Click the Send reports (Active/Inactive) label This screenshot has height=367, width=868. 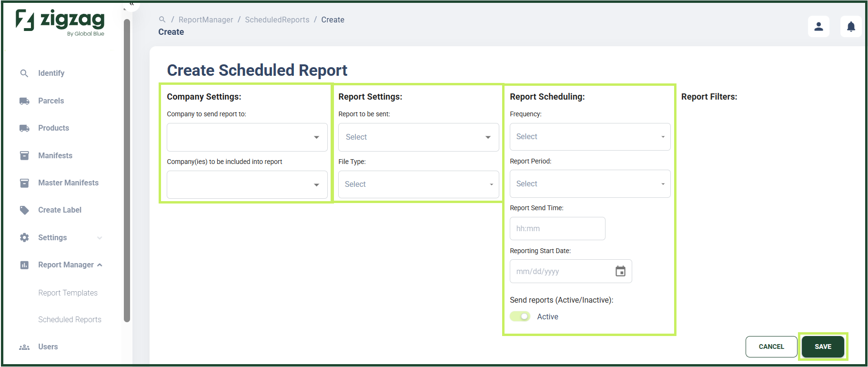[x=561, y=300]
